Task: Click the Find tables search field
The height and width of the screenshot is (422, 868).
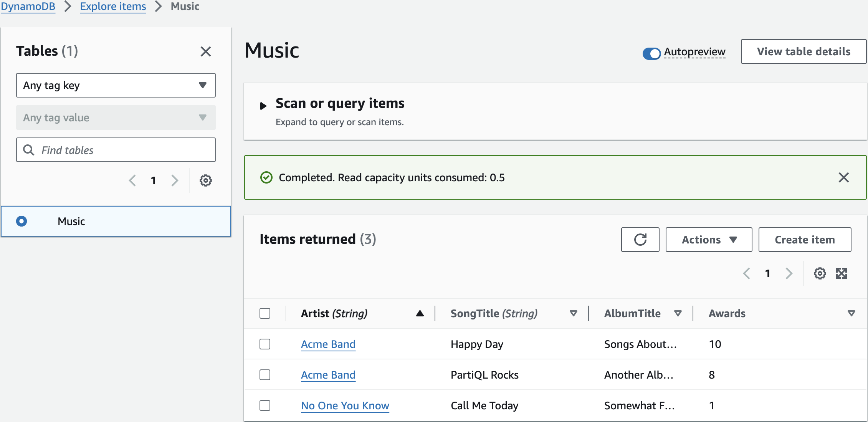Action: [x=116, y=150]
